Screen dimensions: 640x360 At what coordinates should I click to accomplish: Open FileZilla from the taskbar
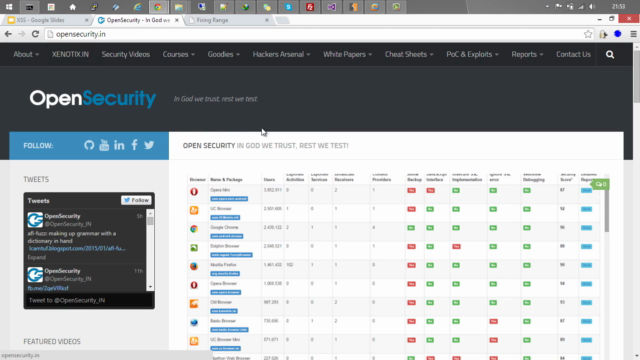coord(310,7)
